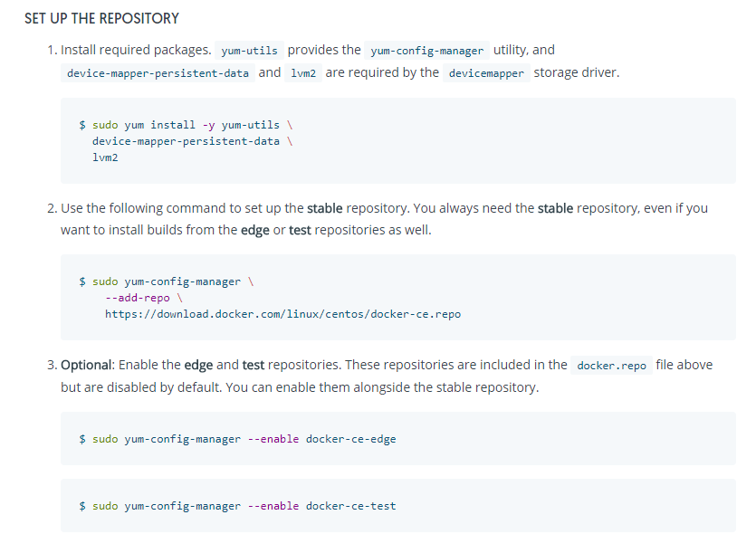The width and height of the screenshot is (756, 534).
Task: Click the --enable option in docker-ce-edge command
Action: point(273,439)
